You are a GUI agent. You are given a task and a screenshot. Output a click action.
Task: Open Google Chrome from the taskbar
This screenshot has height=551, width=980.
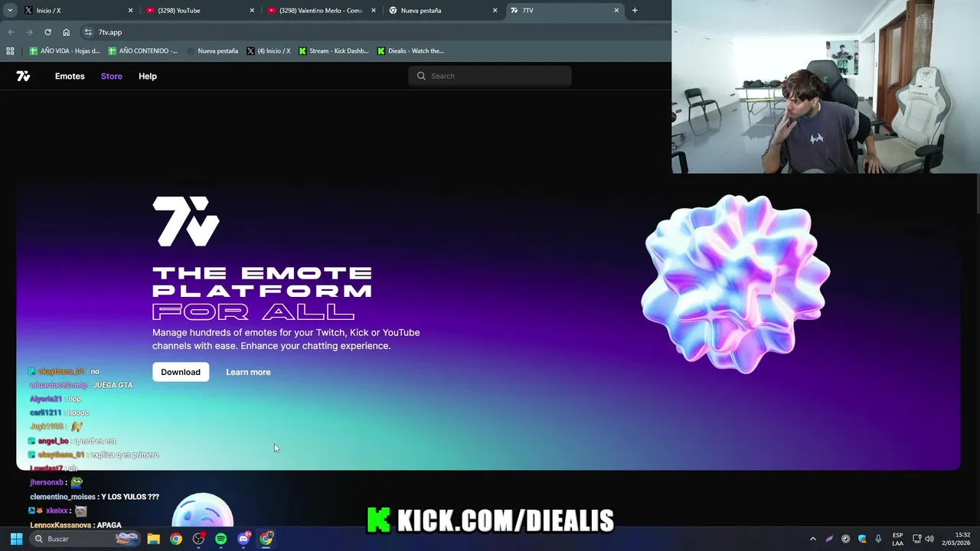[x=176, y=539]
